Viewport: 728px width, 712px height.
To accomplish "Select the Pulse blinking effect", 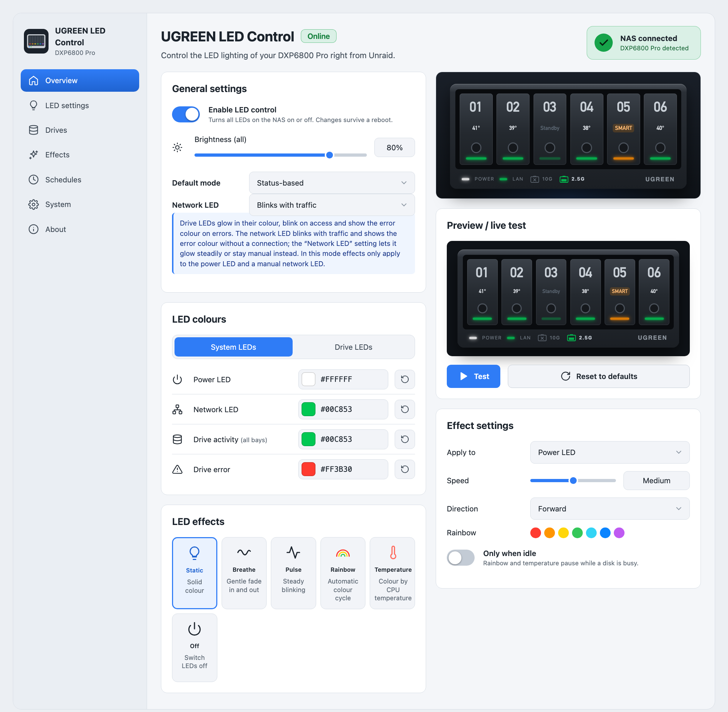I will click(293, 573).
